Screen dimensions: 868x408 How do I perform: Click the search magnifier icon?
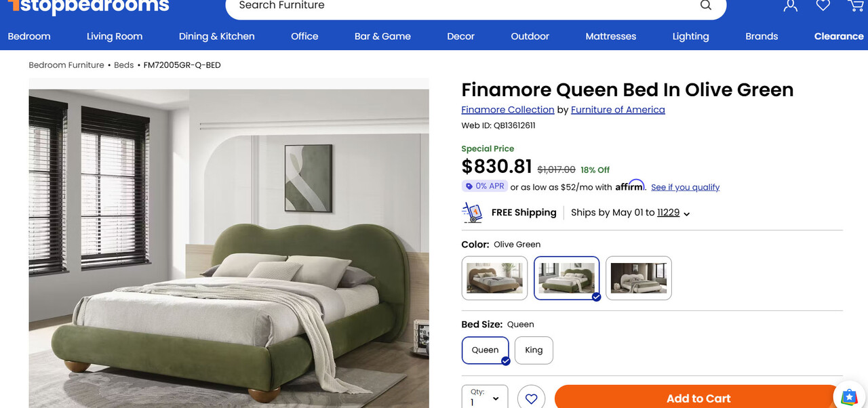click(706, 5)
